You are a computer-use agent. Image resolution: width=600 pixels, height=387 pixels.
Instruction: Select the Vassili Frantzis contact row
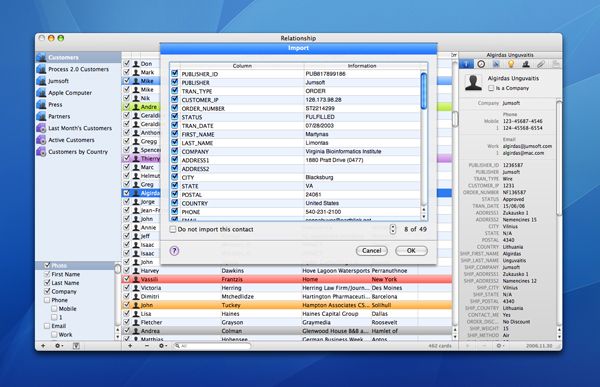point(287,279)
